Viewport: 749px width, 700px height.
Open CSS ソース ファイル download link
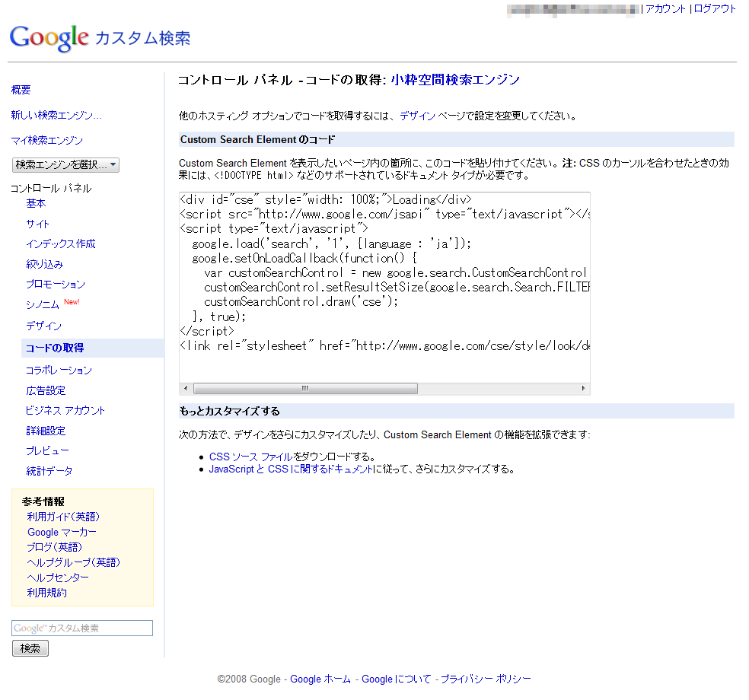click(250, 457)
